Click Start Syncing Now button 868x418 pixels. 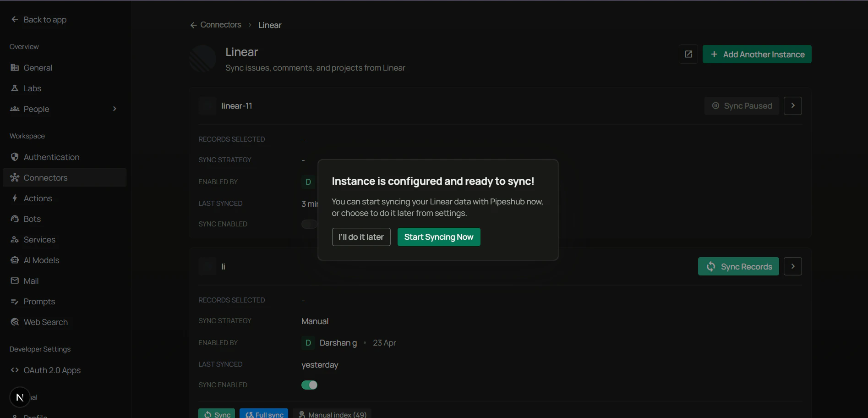[439, 237]
